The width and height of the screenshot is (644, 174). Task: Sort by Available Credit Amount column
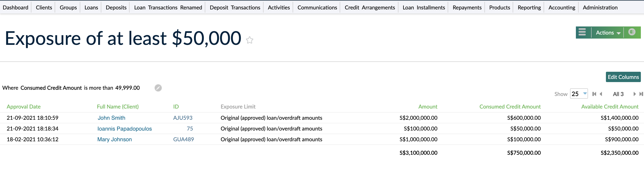610,107
